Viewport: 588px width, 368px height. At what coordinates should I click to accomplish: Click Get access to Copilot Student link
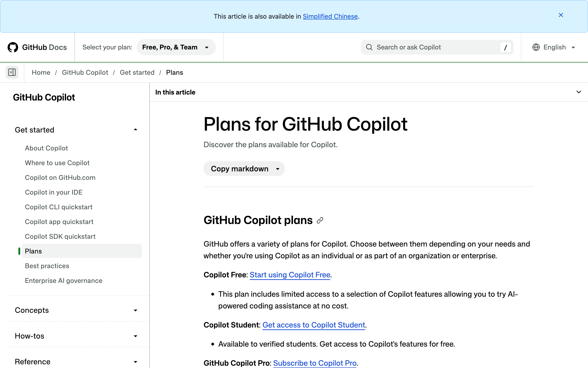tap(314, 325)
